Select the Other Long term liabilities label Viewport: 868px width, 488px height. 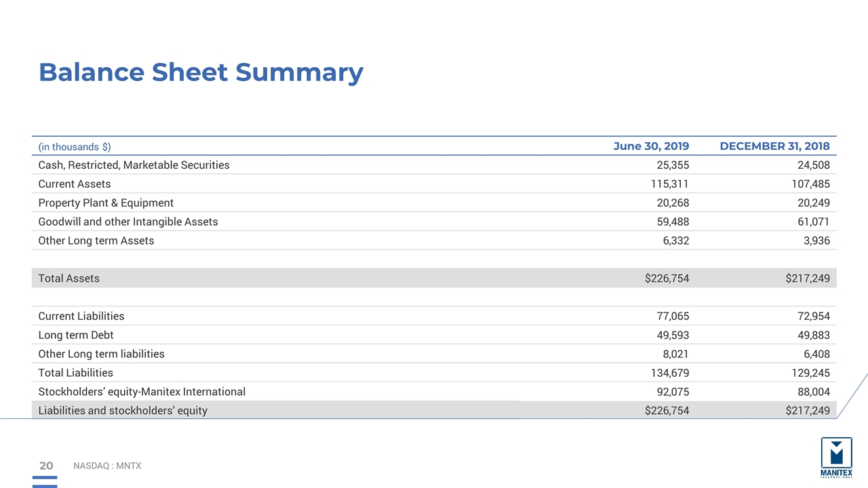(102, 354)
